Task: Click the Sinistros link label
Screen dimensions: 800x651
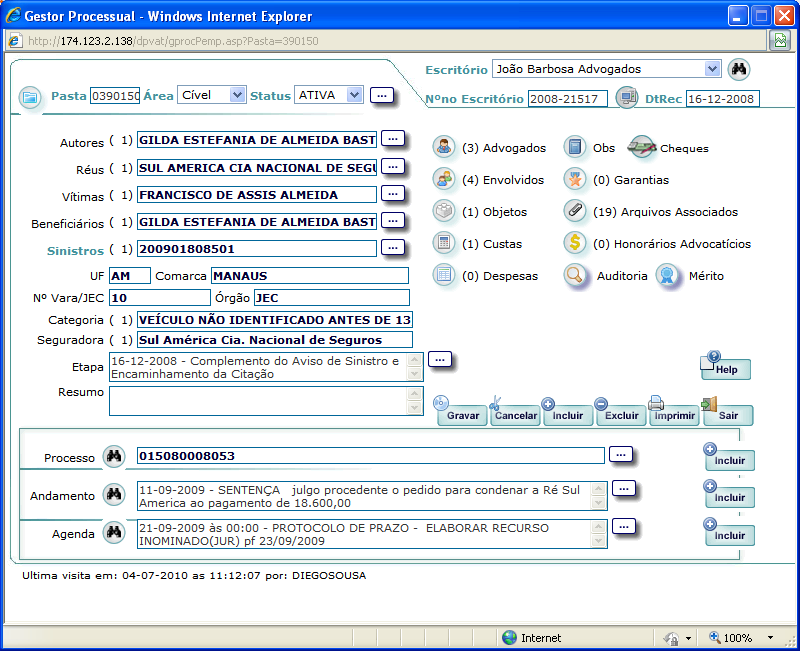Action: [x=76, y=251]
